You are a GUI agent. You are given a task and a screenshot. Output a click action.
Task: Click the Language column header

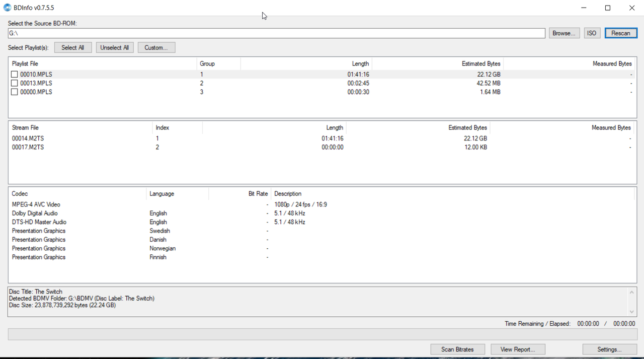(177, 194)
